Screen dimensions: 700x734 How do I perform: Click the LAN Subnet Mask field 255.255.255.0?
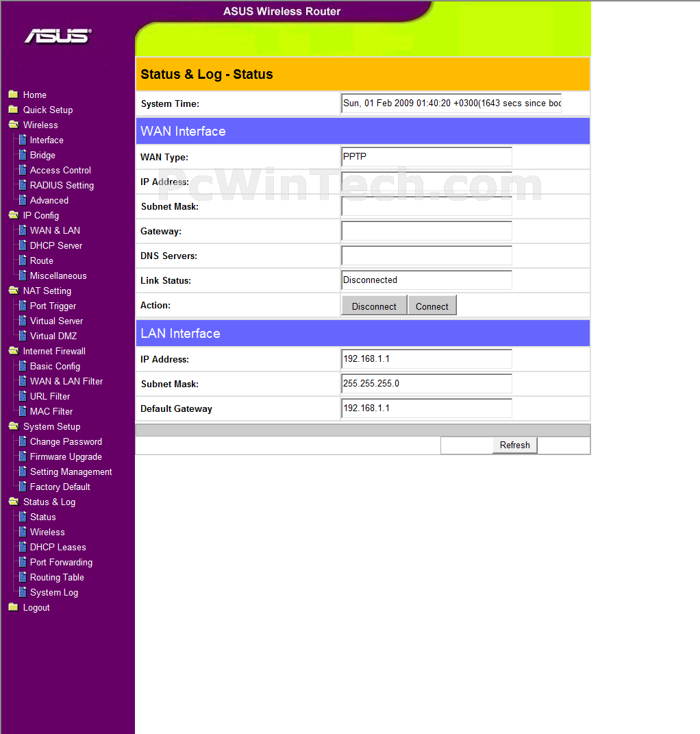427,384
